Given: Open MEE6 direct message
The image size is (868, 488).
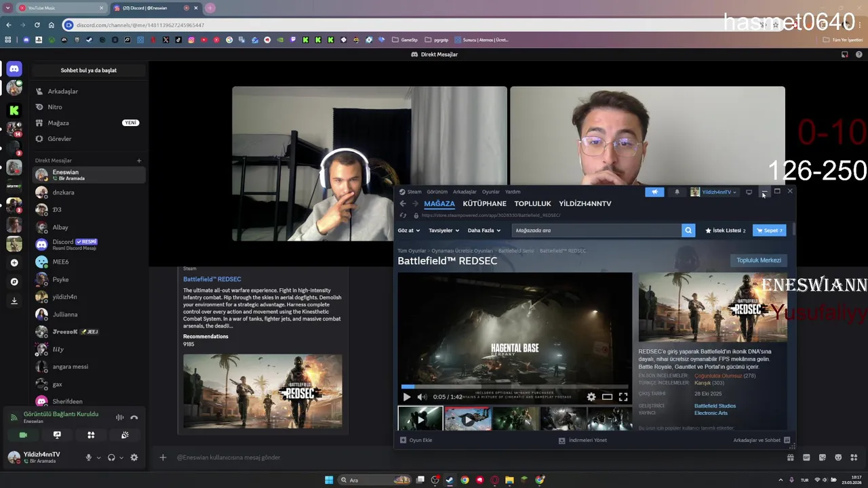Looking at the screenshot, I should click(x=88, y=262).
